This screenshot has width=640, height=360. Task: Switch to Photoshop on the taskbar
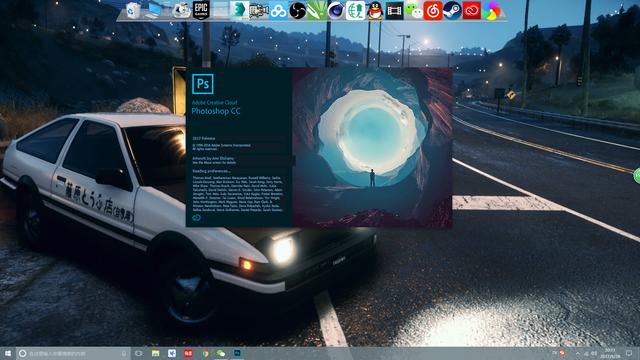(x=237, y=353)
